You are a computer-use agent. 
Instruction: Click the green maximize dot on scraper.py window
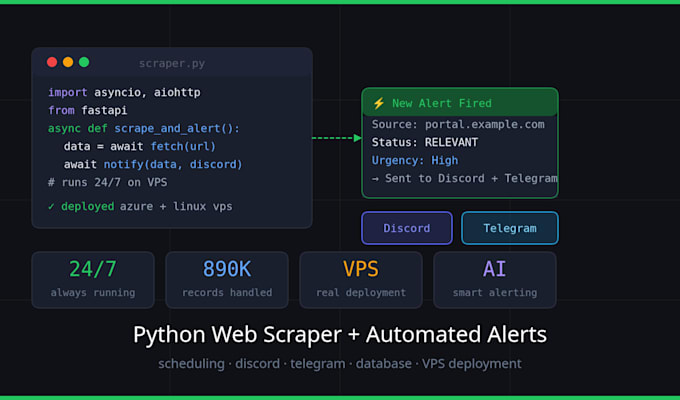84,62
